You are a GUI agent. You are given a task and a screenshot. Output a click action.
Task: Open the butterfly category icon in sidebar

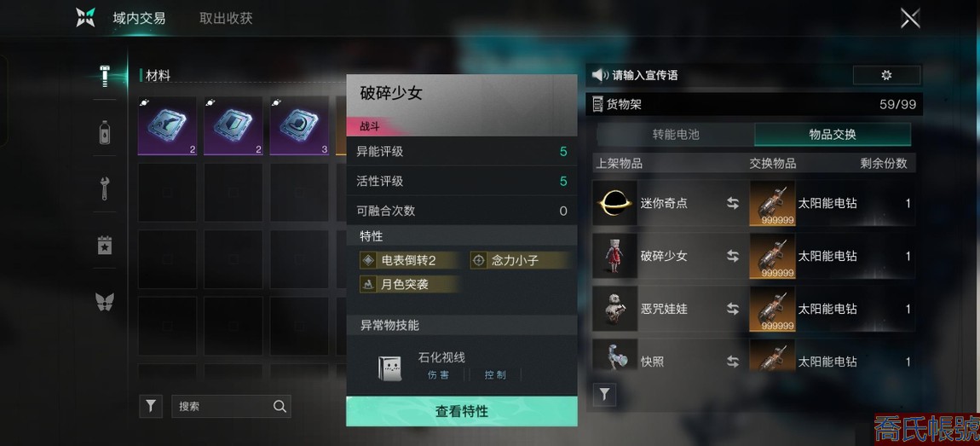[104, 302]
